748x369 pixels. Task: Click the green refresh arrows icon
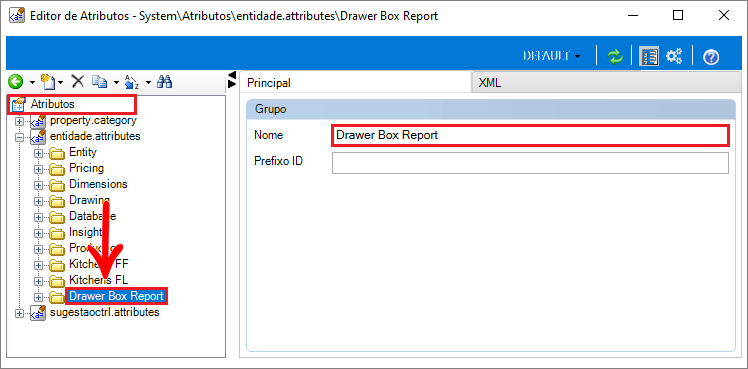[614, 56]
